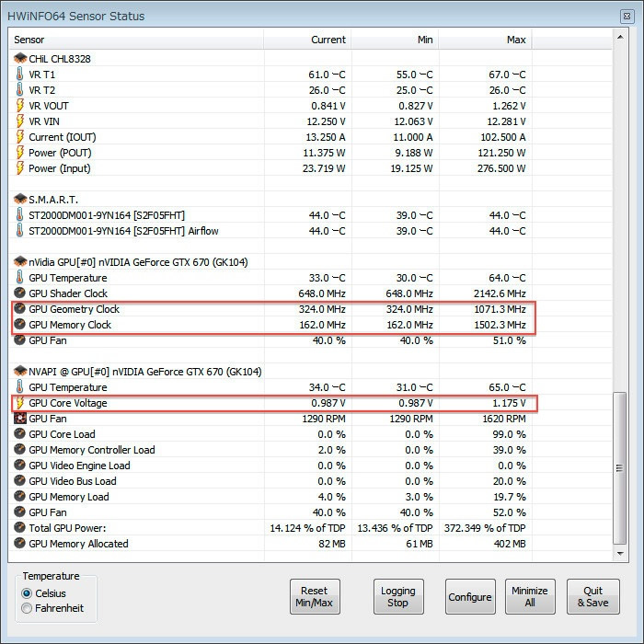Screen dimensions: 644x644
Task: Click Quit & Save button
Action: 593,596
